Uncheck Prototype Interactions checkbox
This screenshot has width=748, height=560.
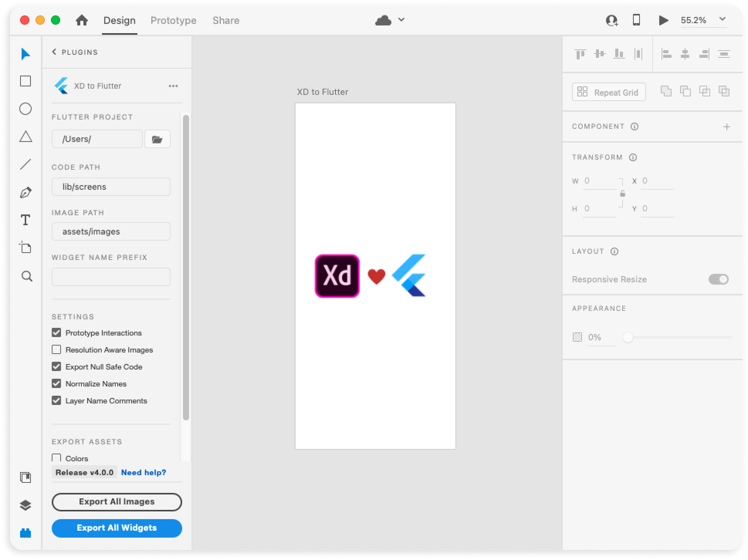(x=56, y=332)
